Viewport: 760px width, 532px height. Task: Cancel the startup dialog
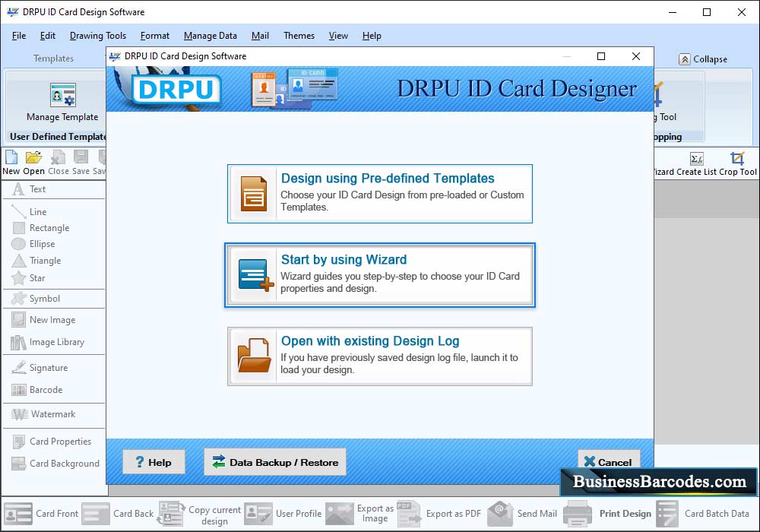pos(609,462)
